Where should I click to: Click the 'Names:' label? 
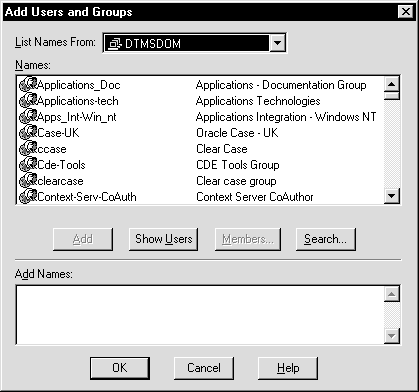pos(33,65)
